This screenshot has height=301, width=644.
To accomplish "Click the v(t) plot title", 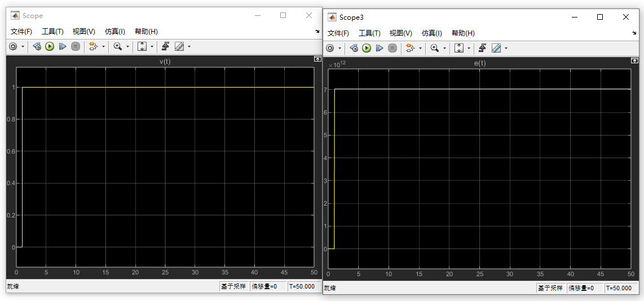I will coord(165,62).
